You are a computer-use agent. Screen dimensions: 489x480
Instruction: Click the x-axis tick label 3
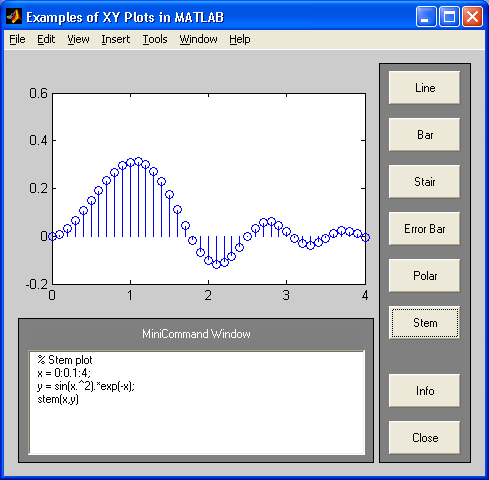[x=286, y=295]
